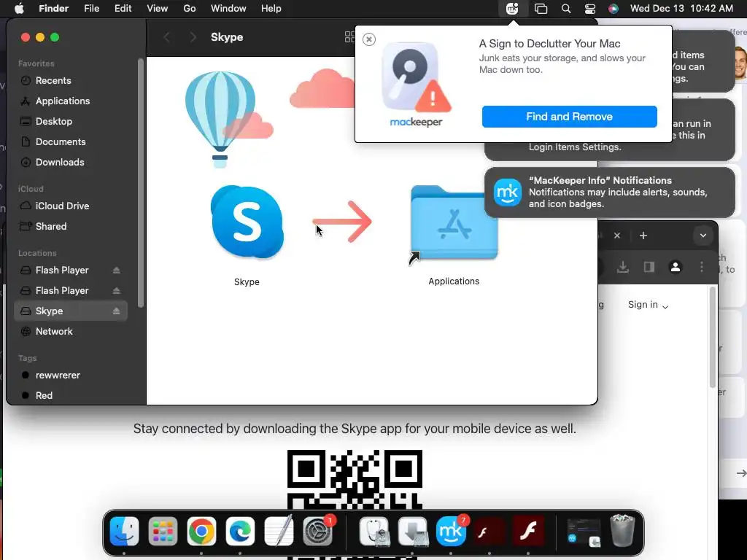Select Downloads in Finder sidebar
This screenshot has width=747, height=560.
coord(71,163)
